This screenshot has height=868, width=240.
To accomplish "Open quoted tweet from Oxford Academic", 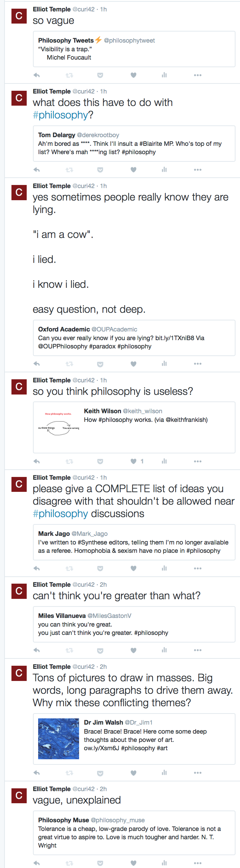I will (134, 338).
